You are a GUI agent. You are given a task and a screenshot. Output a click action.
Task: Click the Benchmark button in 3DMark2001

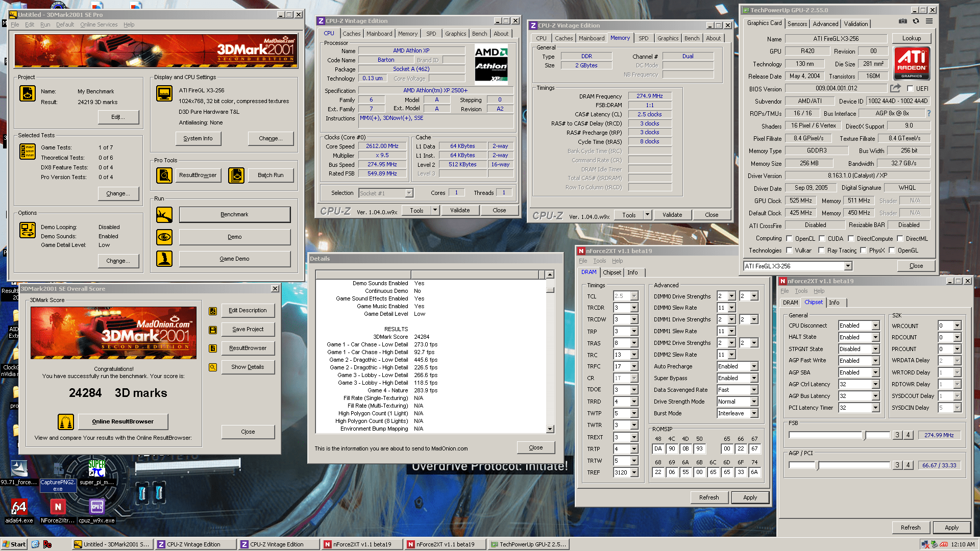[235, 215]
